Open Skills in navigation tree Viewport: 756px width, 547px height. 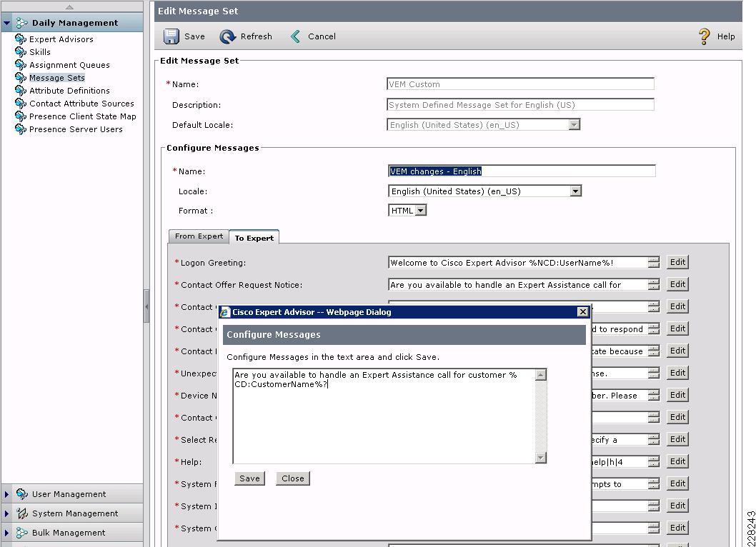(40, 52)
